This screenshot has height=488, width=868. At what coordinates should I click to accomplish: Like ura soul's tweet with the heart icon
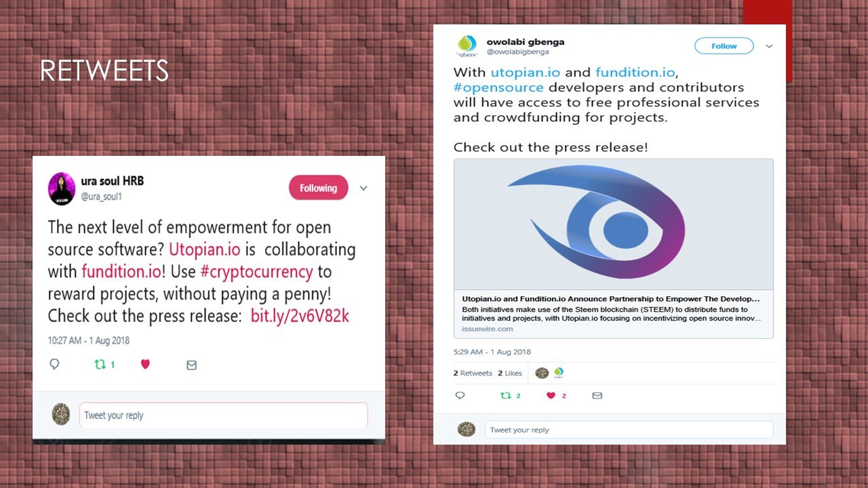(x=145, y=364)
